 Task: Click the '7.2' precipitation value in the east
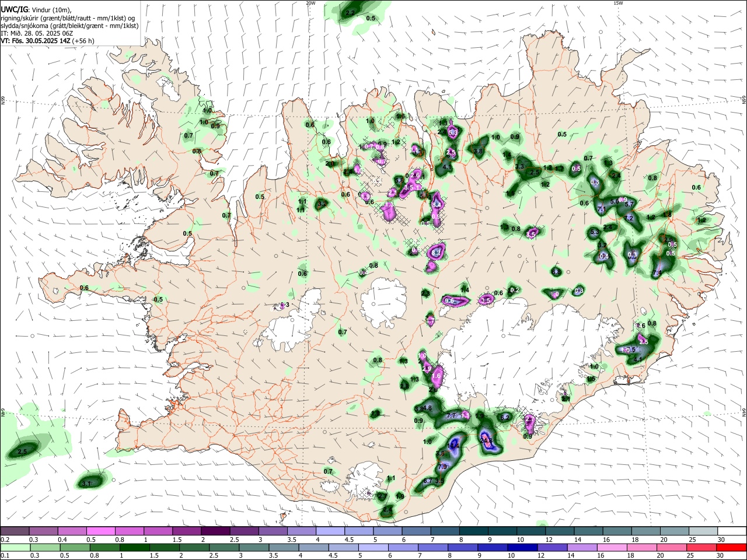629,218
